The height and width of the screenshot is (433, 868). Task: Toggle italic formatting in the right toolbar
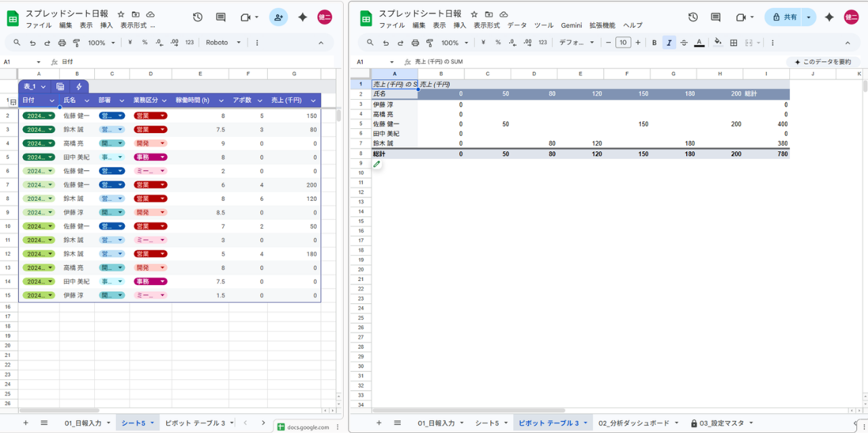[669, 42]
